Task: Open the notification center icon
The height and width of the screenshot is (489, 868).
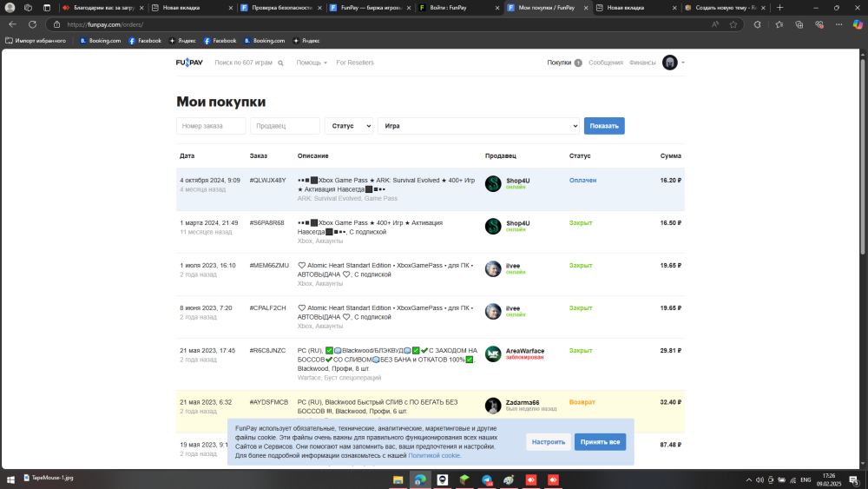Action: 854,480
